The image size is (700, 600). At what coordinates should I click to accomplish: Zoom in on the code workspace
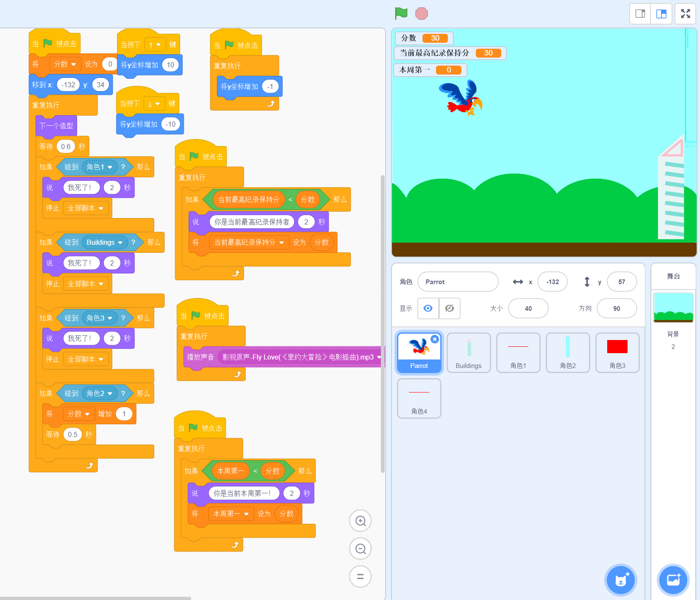(x=360, y=521)
